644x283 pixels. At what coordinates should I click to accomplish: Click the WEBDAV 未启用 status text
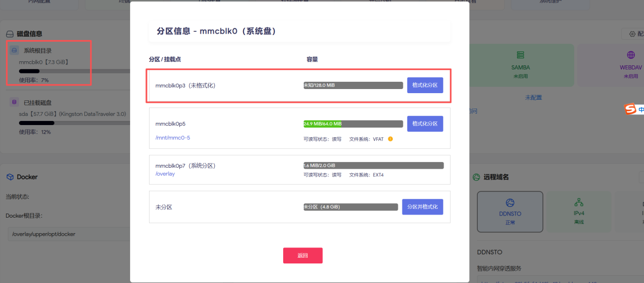click(x=631, y=76)
